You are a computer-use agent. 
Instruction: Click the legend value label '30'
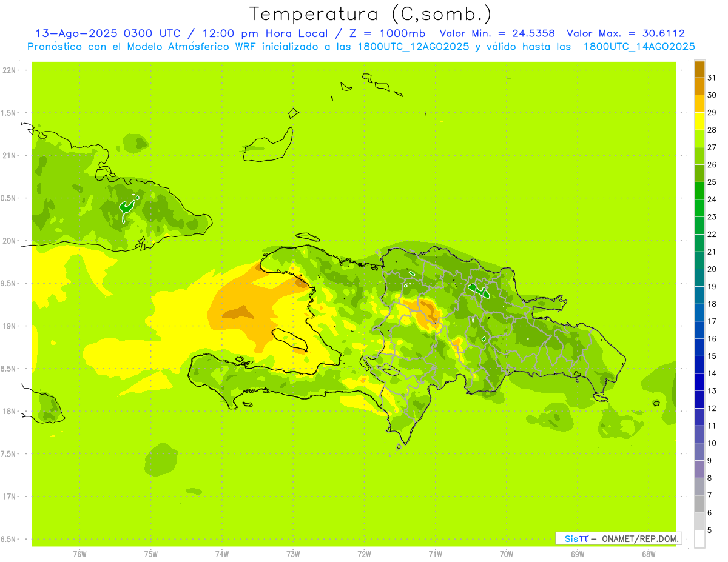point(712,95)
